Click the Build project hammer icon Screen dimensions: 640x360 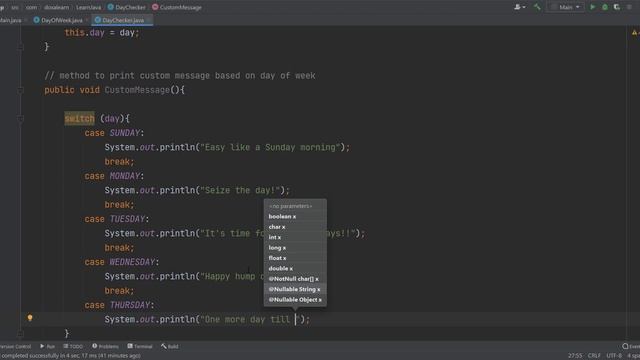pos(537,7)
